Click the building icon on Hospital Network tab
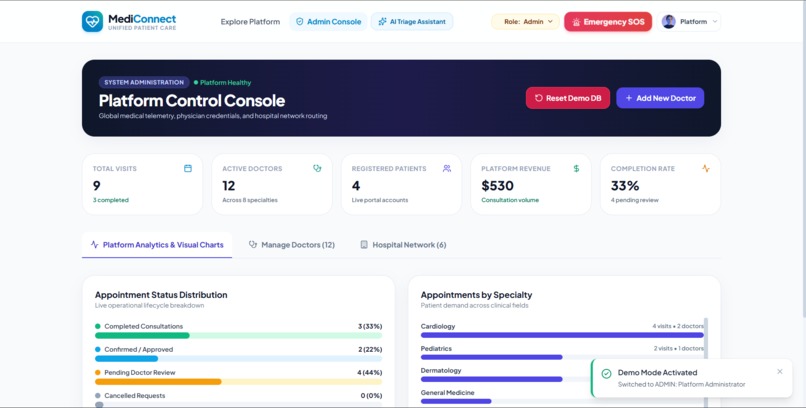Image resolution: width=806 pixels, height=408 pixels. tap(364, 245)
